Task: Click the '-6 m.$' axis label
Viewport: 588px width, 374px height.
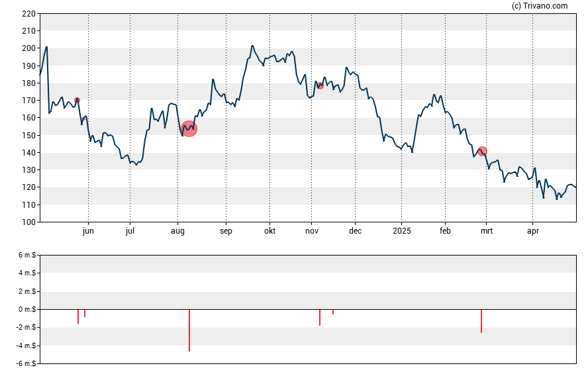Action: coord(26,363)
